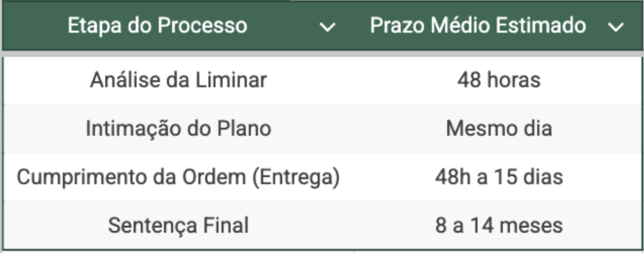
Task: Click the Sentença Final cell
Action: tap(178, 225)
